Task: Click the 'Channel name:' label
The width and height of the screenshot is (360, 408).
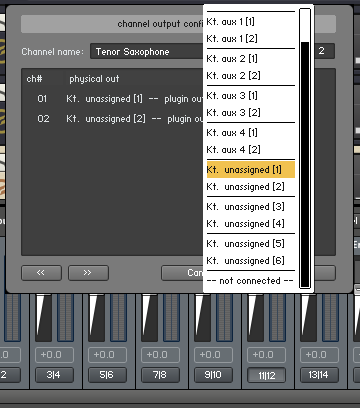Action: click(x=53, y=52)
